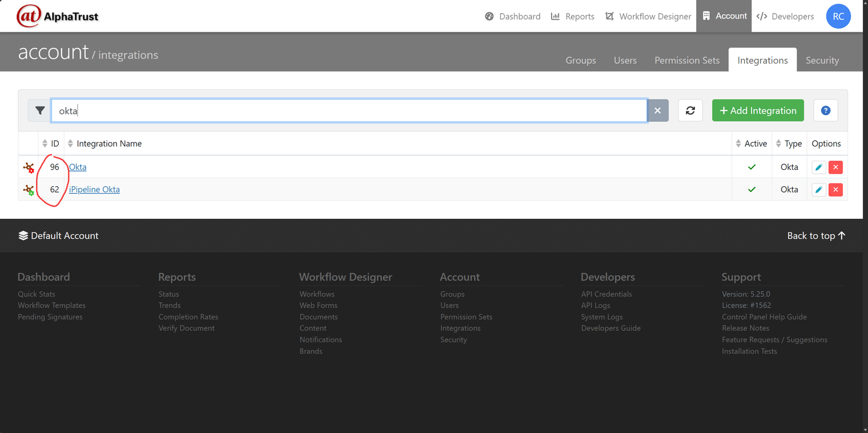868x433 pixels.
Task: Open the Installation Tests footer link
Action: 749,351
